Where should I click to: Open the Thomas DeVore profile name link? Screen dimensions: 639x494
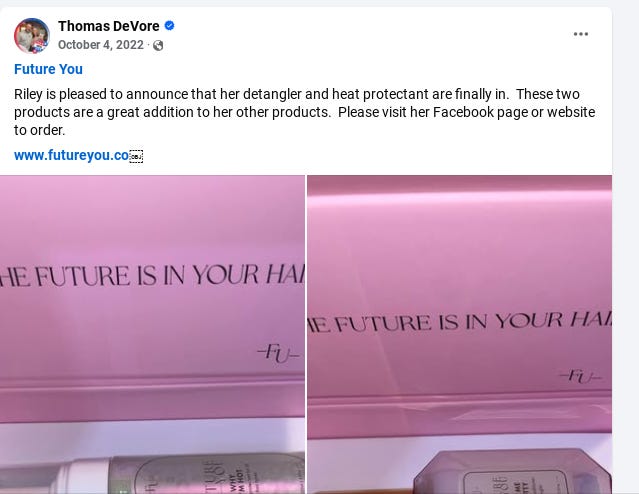click(108, 26)
